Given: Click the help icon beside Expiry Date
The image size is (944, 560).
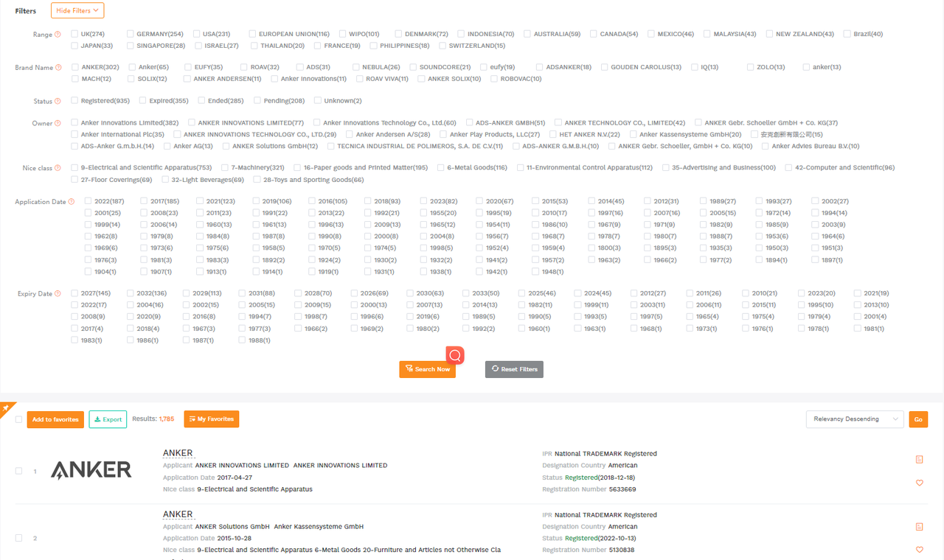Looking at the screenshot, I should pyautogui.click(x=58, y=294).
